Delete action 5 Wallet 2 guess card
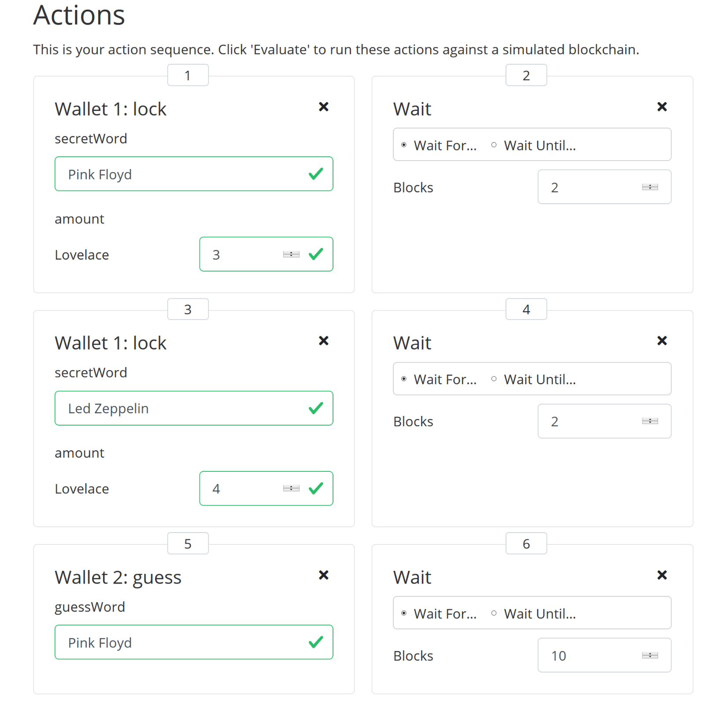This screenshot has width=728, height=702. point(323,575)
